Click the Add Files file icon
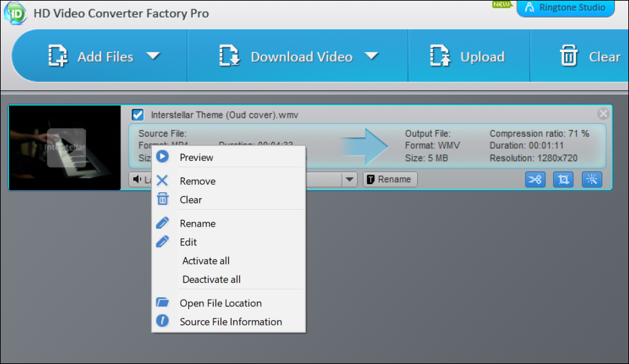Image resolution: width=629 pixels, height=364 pixels. [x=58, y=55]
